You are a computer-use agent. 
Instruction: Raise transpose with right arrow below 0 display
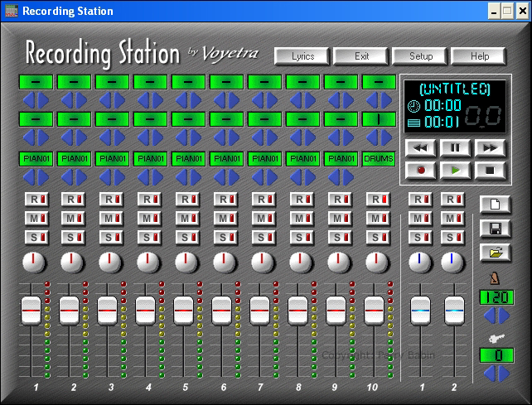pyautogui.click(x=504, y=374)
